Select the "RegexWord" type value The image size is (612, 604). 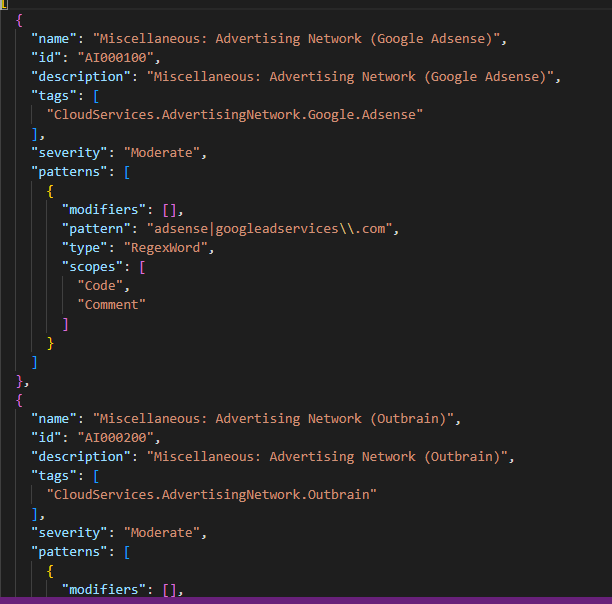tap(165, 248)
